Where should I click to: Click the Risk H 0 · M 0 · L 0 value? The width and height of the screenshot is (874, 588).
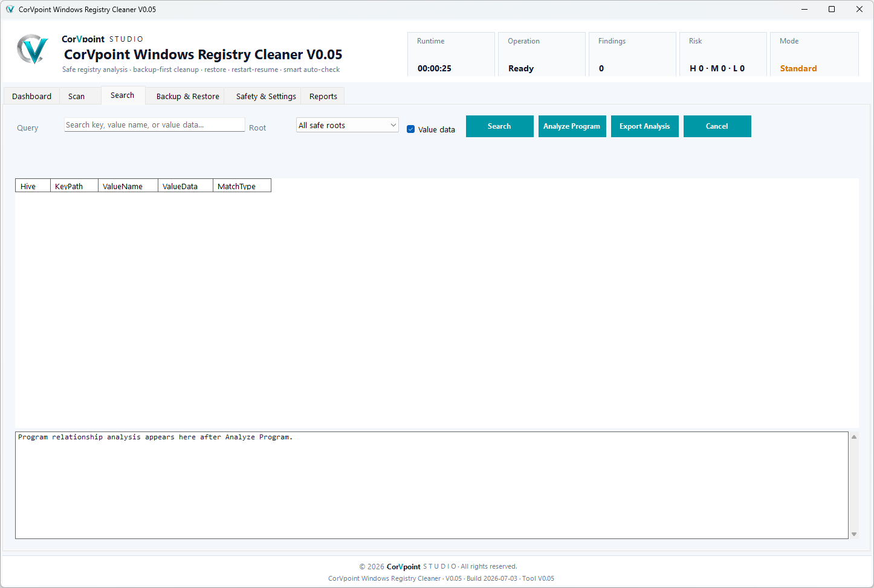(717, 68)
